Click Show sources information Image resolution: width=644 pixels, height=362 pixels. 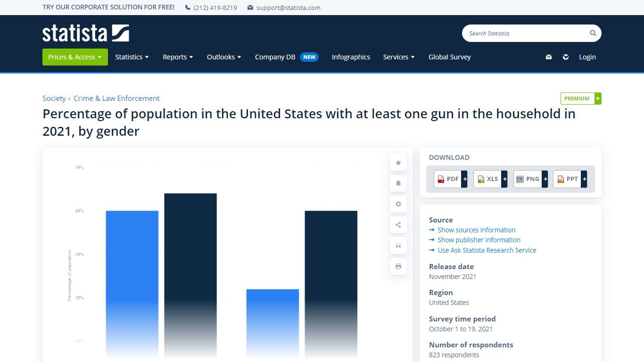tap(476, 230)
